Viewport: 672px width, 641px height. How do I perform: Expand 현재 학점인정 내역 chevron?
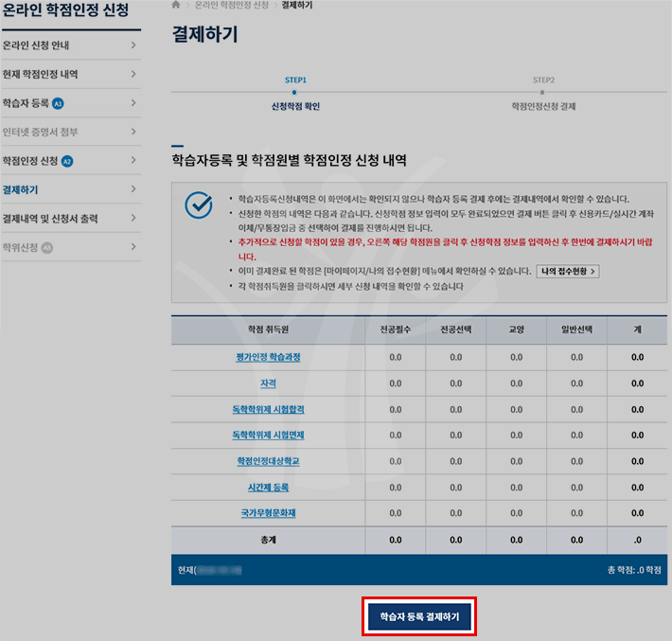(x=133, y=74)
